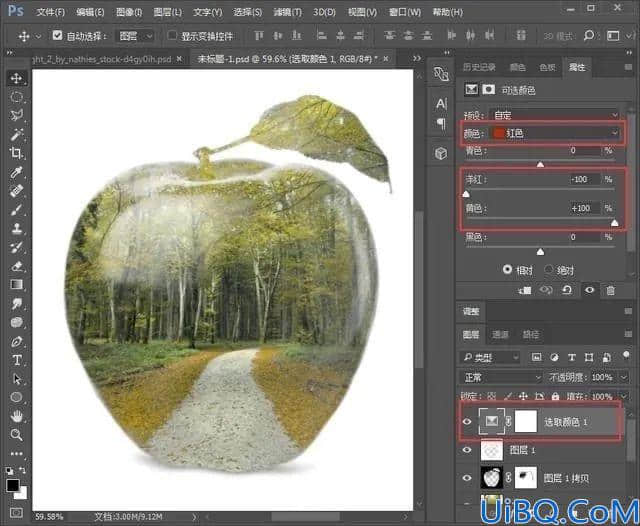This screenshot has height=526, width=640.
Task: Open the Filter menu
Action: coord(287,12)
